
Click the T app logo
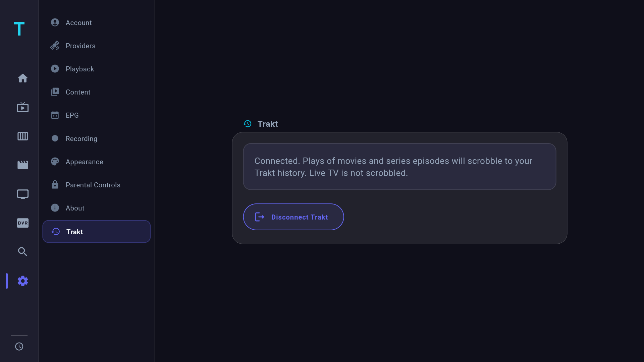(19, 29)
